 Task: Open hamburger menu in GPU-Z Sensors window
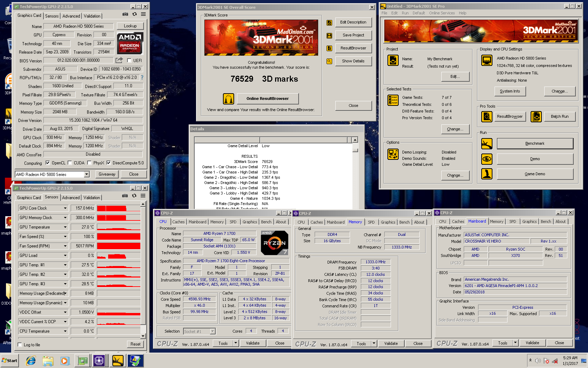coord(143,196)
